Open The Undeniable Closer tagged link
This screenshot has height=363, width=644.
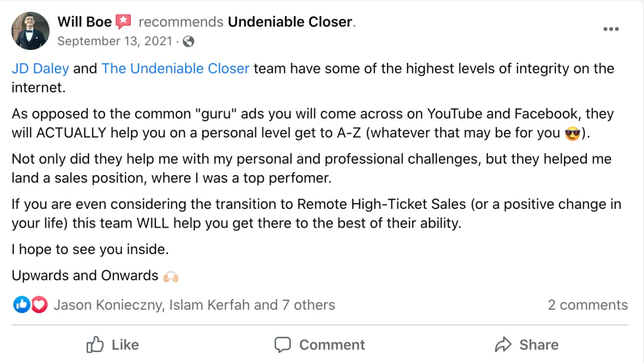click(175, 69)
